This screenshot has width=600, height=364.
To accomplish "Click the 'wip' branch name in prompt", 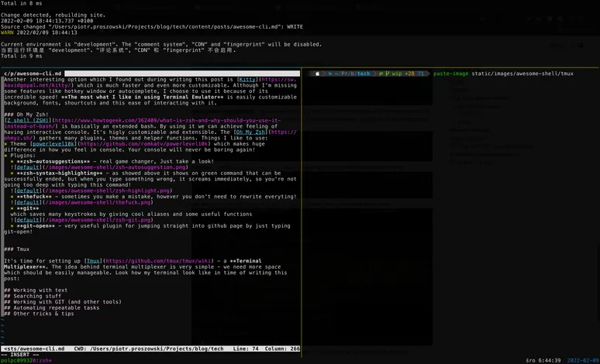I will click(397, 74).
